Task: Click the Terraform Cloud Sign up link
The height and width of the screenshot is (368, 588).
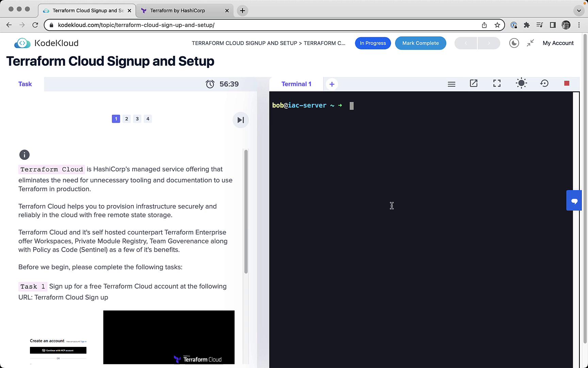Action: (71, 297)
